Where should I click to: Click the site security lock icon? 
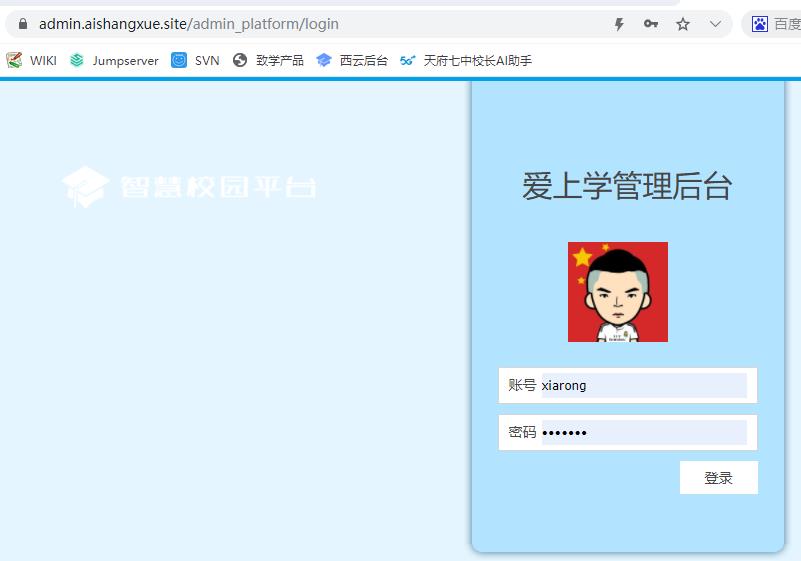tap(22, 24)
